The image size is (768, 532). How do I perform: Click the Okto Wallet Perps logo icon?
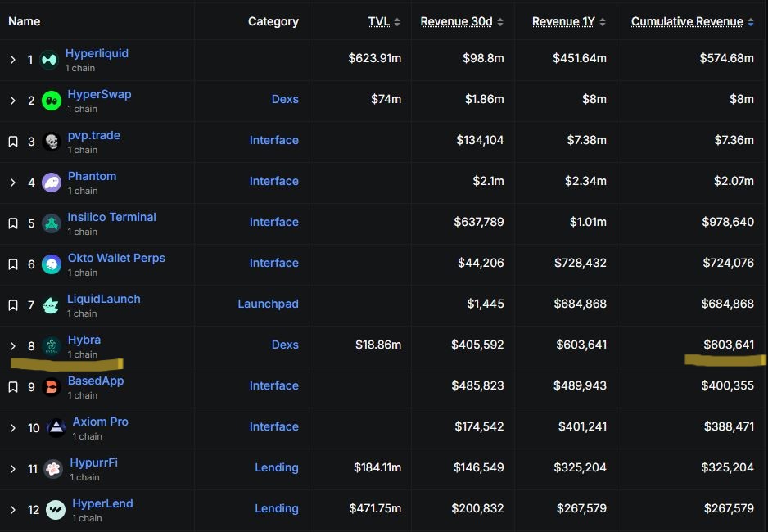52,265
